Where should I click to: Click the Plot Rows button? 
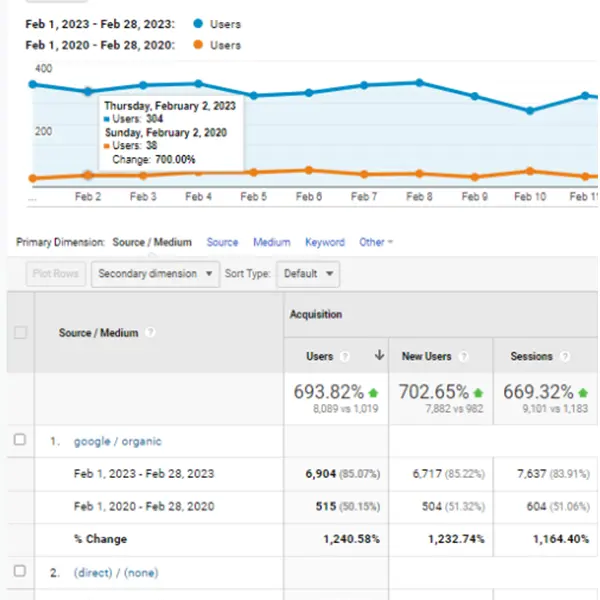point(56,274)
